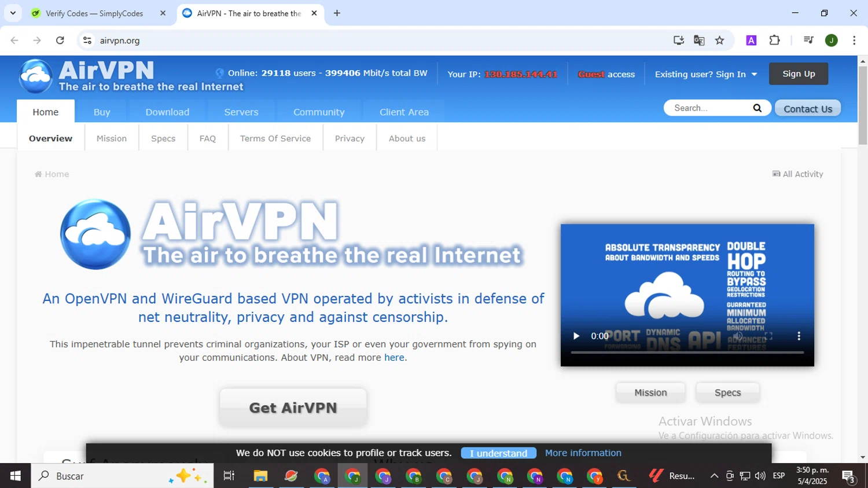The height and width of the screenshot is (488, 868).
Task: Click the address bar URL airvpn.org
Action: [x=120, y=41]
